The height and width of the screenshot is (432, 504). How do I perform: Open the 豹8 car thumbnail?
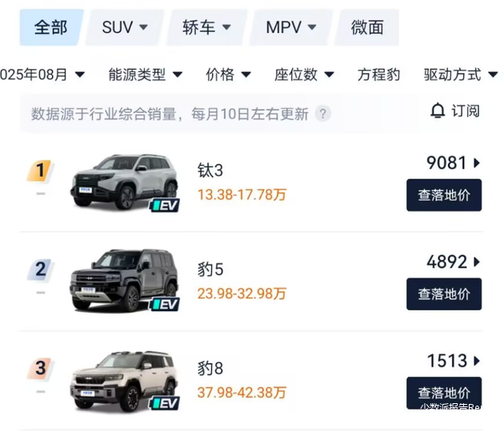click(x=120, y=380)
